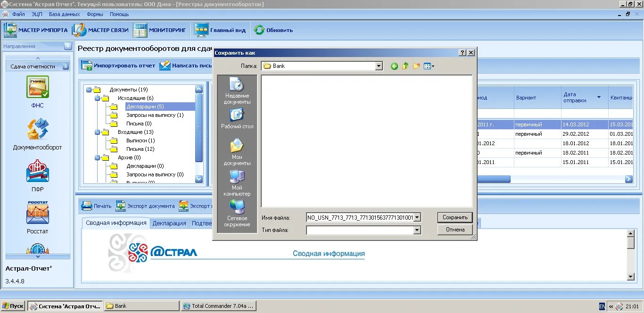
Task: Open the Имя файла dropdown arrow
Action: [x=417, y=217]
